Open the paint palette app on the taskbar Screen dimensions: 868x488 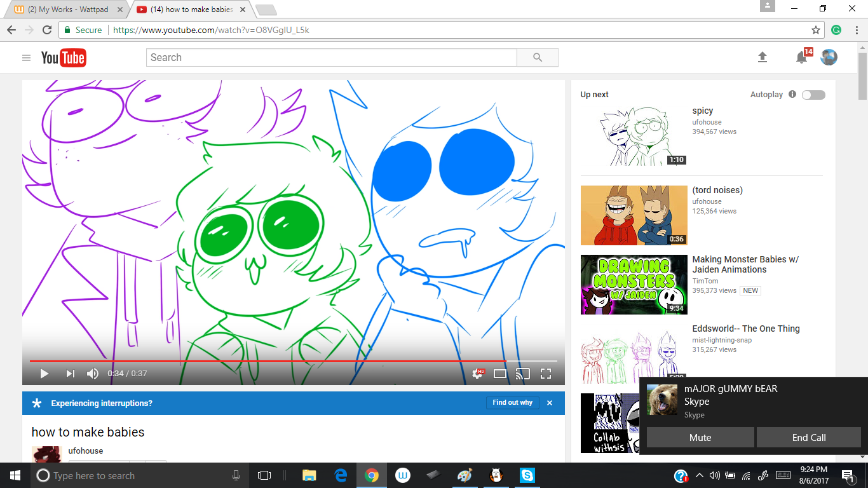coord(465,475)
